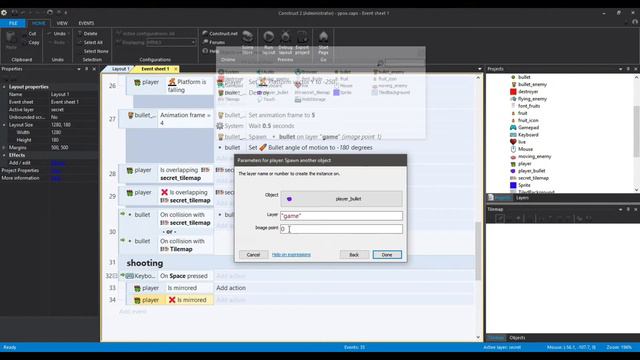The height and width of the screenshot is (360, 640).
Task: Click Select None in ribbon
Action: (96, 51)
